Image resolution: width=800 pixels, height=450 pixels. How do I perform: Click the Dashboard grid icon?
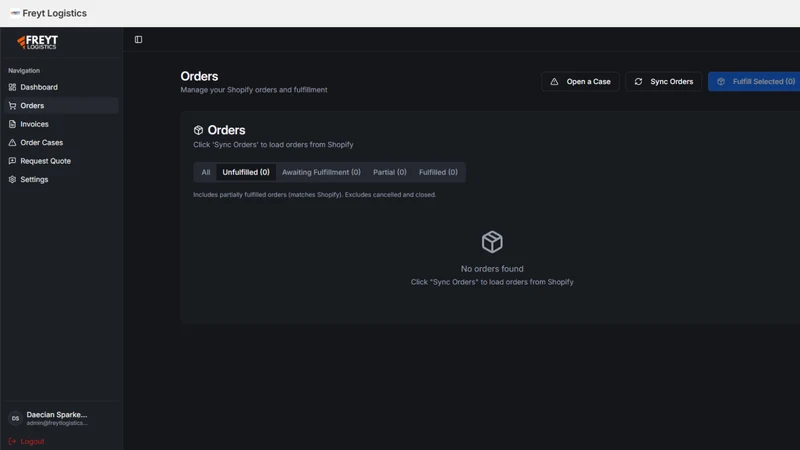point(12,87)
